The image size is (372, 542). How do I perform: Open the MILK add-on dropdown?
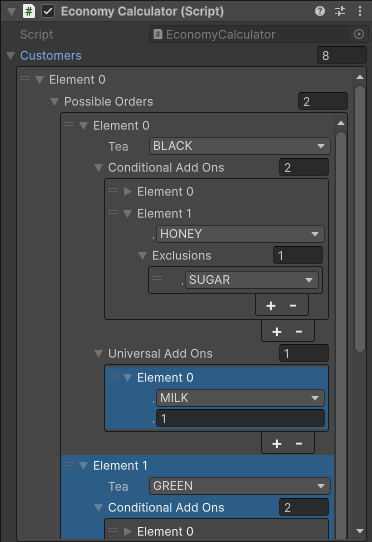click(x=240, y=398)
